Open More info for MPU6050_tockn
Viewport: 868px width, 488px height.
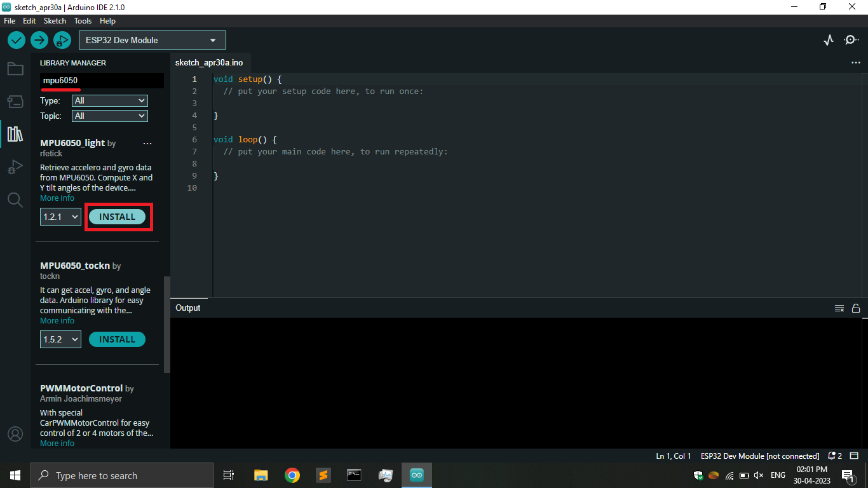(x=57, y=320)
